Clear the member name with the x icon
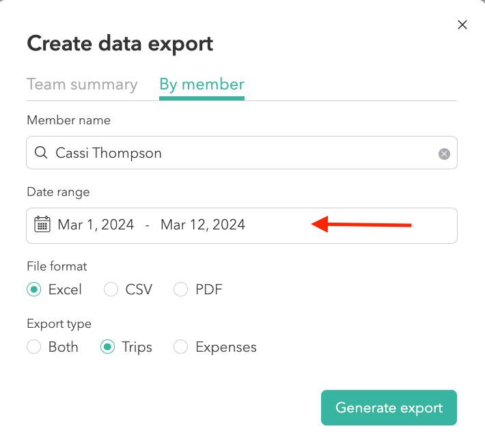This screenshot has height=448, width=485. pos(444,154)
